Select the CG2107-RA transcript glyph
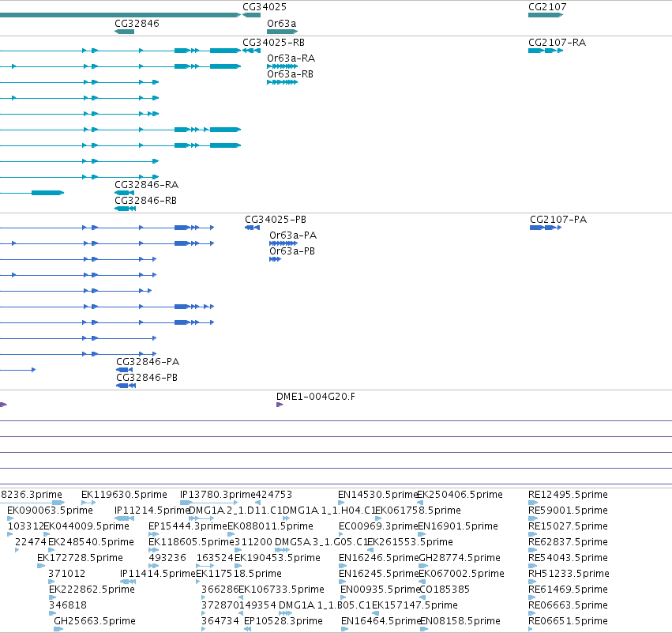The image size is (672, 633). pos(546,51)
